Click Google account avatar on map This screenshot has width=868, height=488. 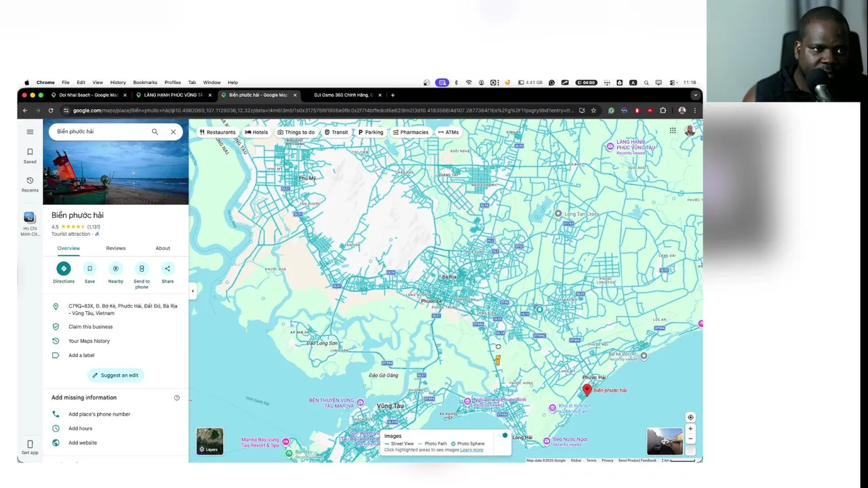pyautogui.click(x=690, y=131)
